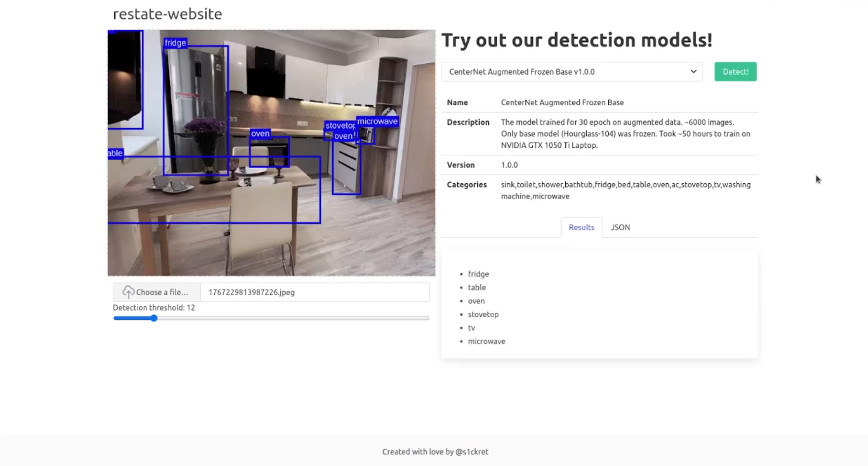Open the CenterNet Augmented Frozen Base model selector
The height and width of the screenshot is (466, 868).
(x=571, y=72)
